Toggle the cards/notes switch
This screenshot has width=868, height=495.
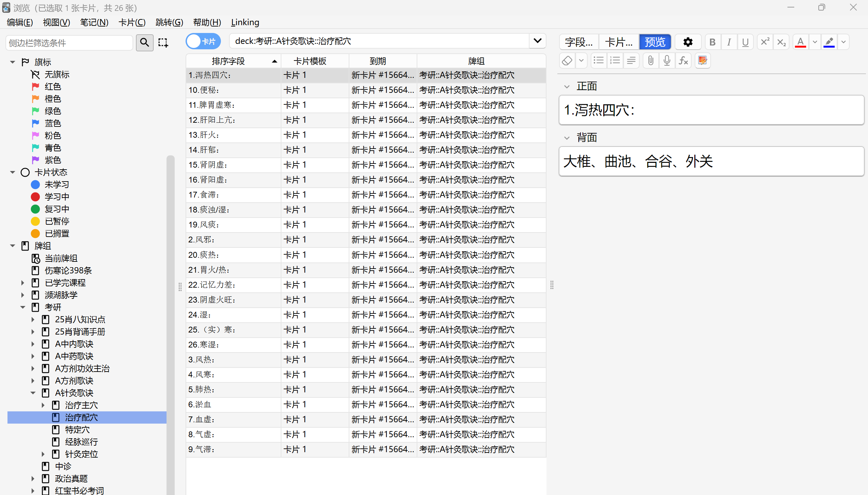pyautogui.click(x=203, y=41)
